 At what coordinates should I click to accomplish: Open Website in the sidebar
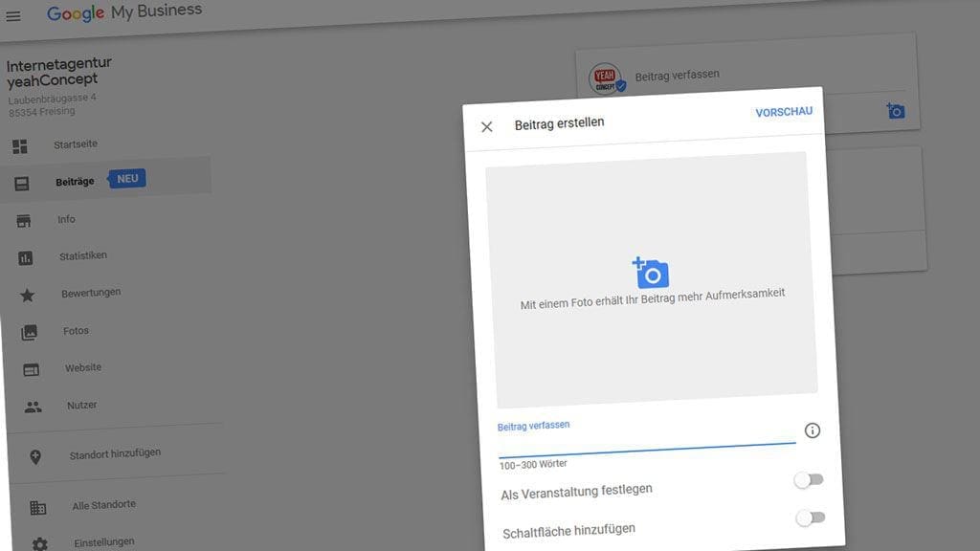(83, 368)
